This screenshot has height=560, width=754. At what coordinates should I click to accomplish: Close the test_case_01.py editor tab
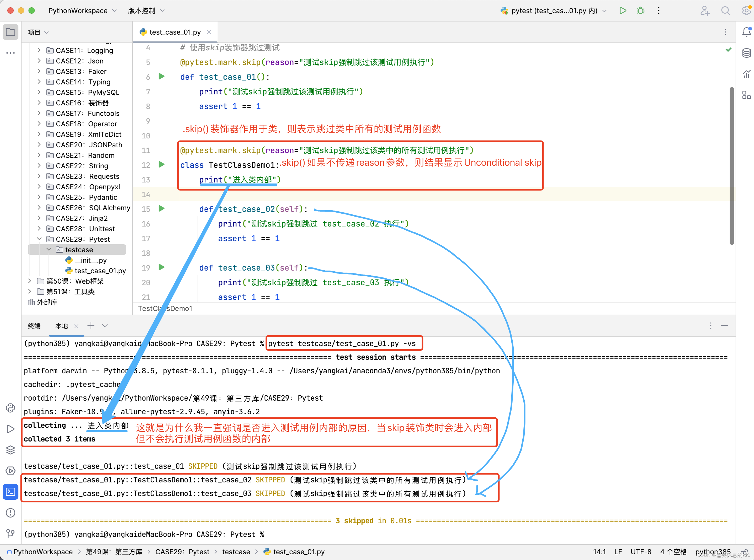point(209,32)
